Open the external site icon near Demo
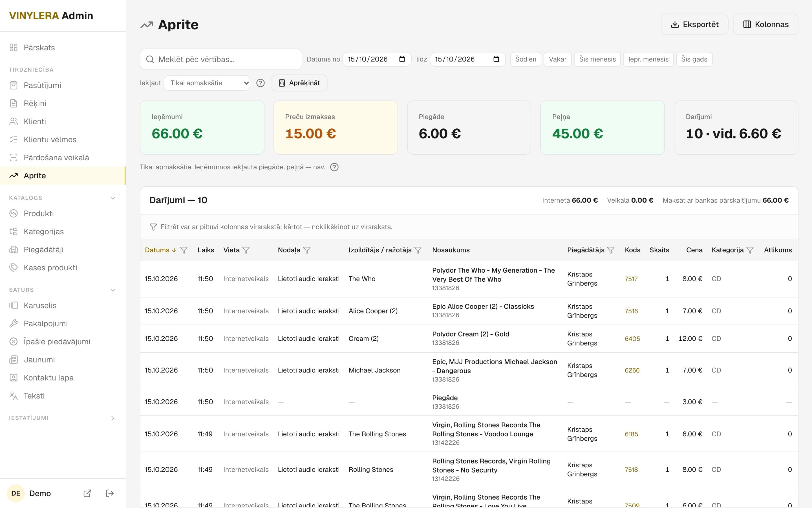 click(87, 493)
